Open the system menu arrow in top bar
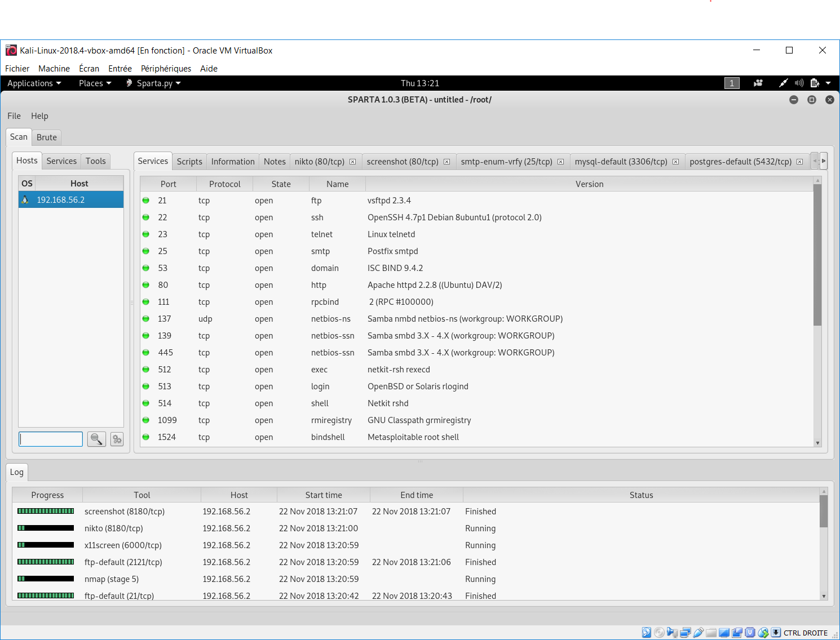 [x=828, y=83]
